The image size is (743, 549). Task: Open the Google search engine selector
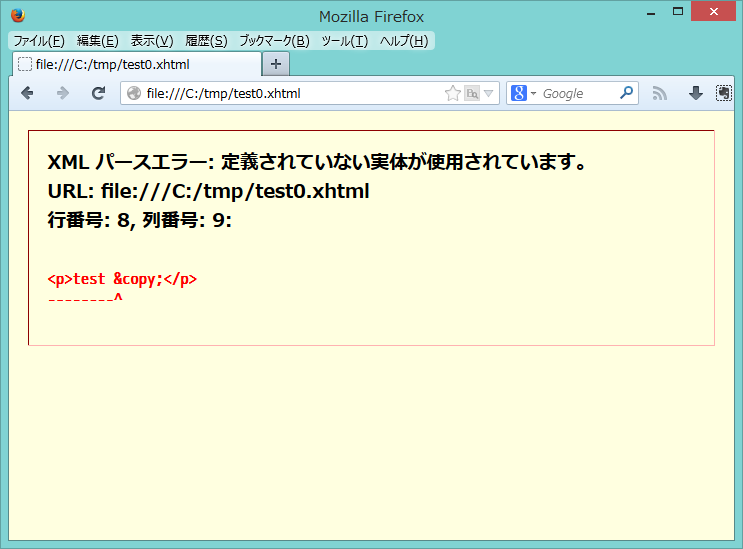(x=523, y=93)
